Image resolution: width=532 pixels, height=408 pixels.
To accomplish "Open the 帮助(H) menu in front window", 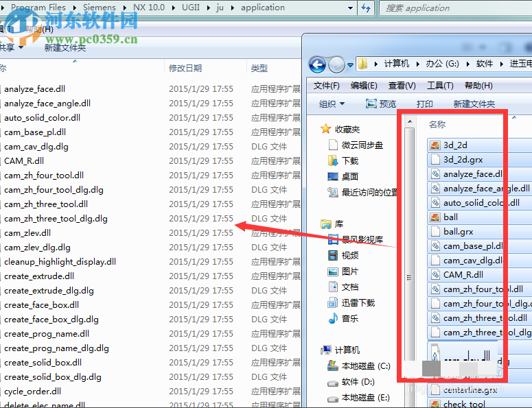I will pos(478,86).
